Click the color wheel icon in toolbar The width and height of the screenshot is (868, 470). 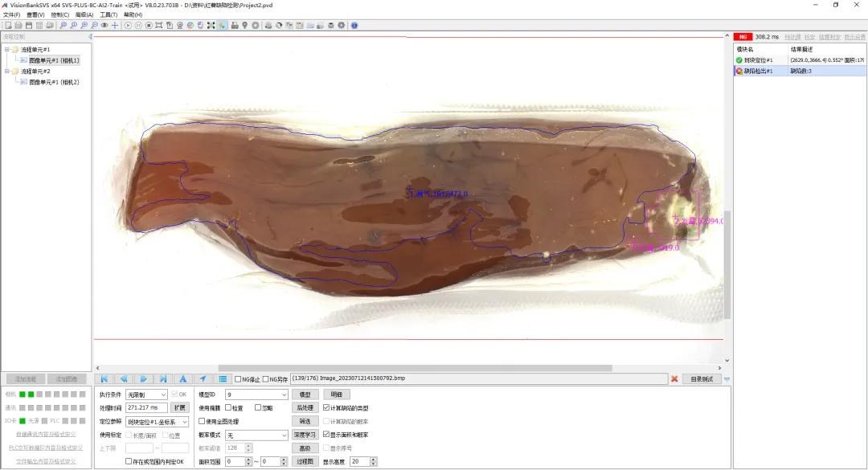pyautogui.click(x=190, y=26)
